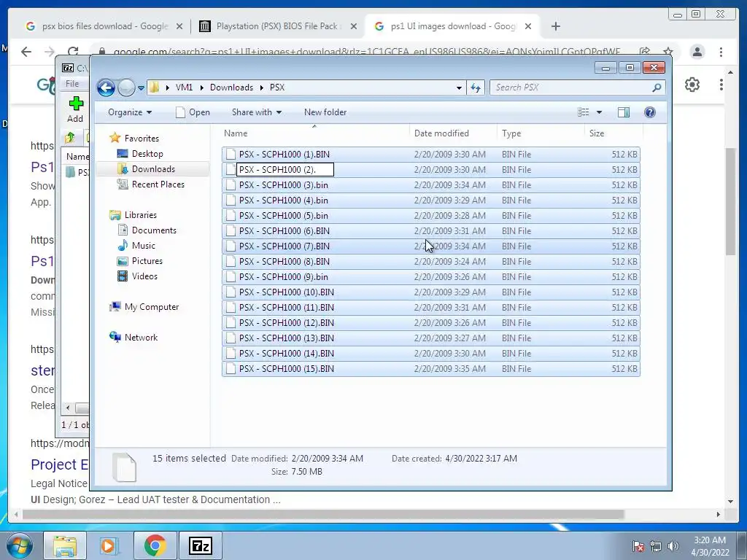Expand the breadcrumb arrow after VM1
Image resolution: width=747 pixels, height=560 pixels.
pos(201,87)
